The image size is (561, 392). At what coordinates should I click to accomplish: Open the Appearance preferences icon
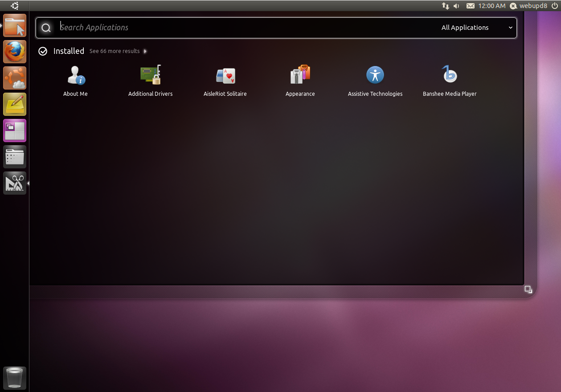(x=300, y=74)
